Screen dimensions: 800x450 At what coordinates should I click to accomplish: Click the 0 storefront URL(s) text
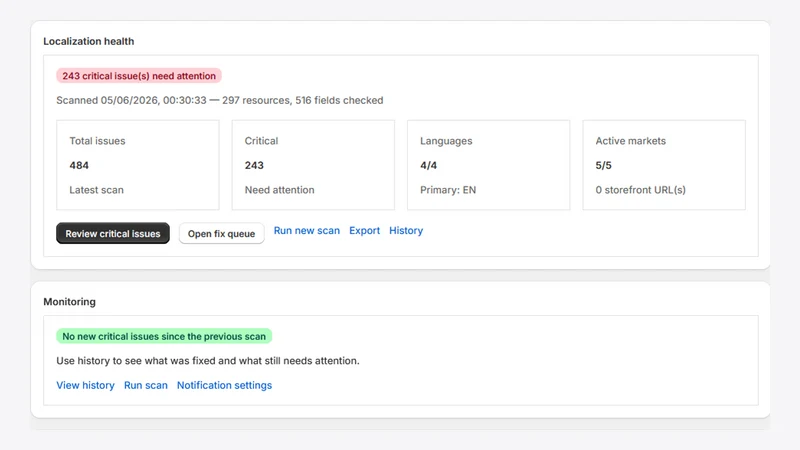tap(640, 190)
